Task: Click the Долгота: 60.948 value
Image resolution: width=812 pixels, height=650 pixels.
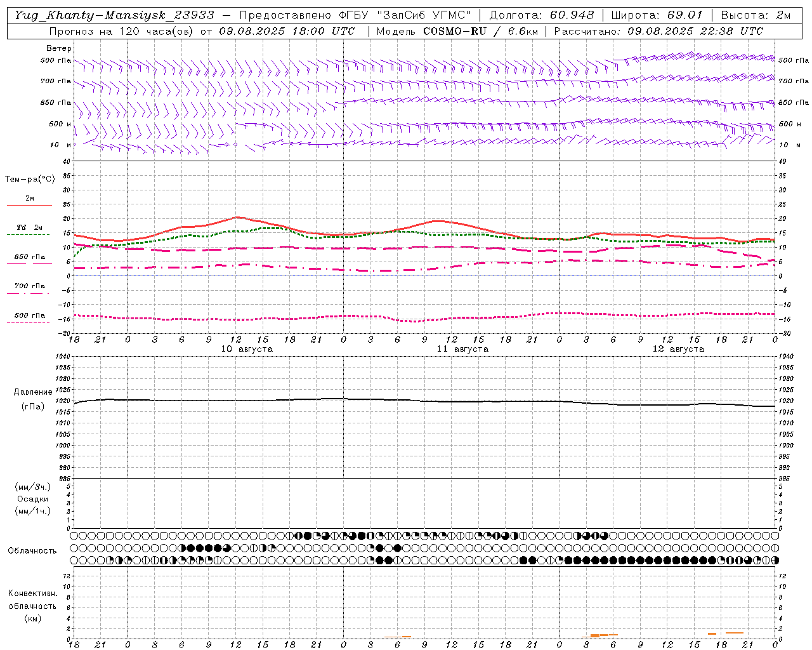Action: [x=542, y=15]
